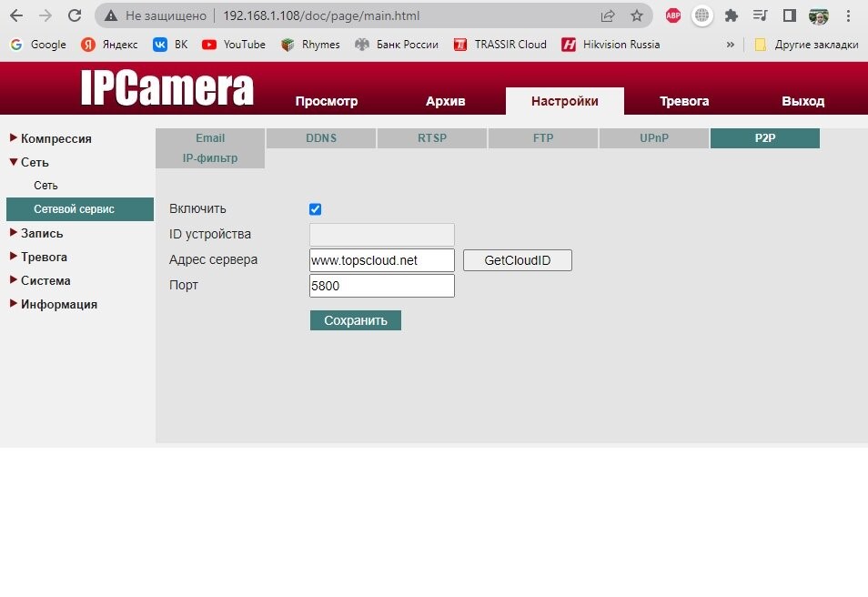Select Сетевой сервис in the sidebar
The width and height of the screenshot is (868, 597).
(x=80, y=209)
